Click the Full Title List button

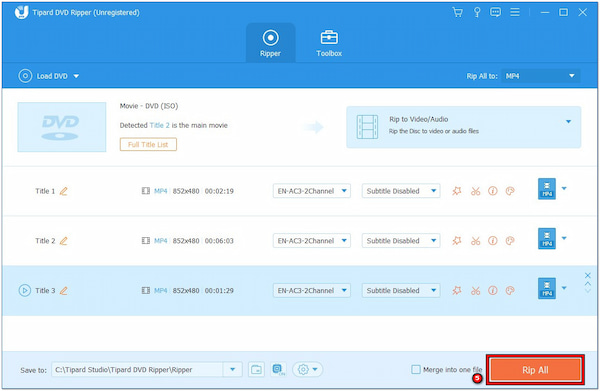point(148,145)
